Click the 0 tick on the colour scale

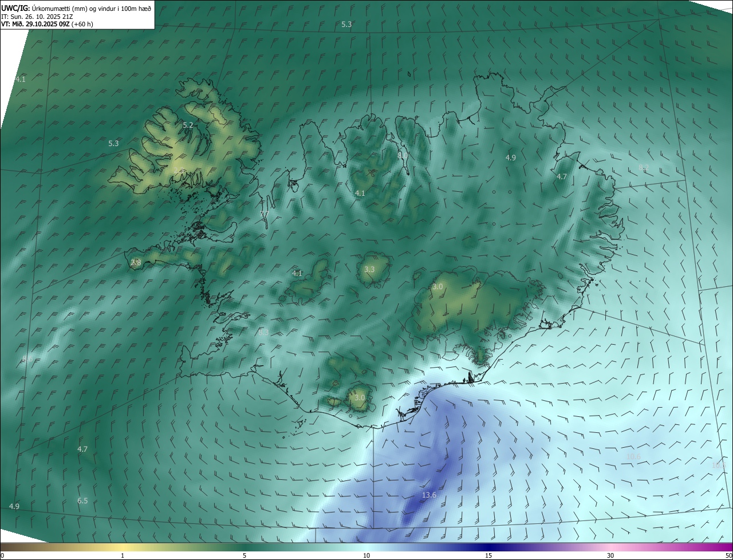(x=2, y=555)
